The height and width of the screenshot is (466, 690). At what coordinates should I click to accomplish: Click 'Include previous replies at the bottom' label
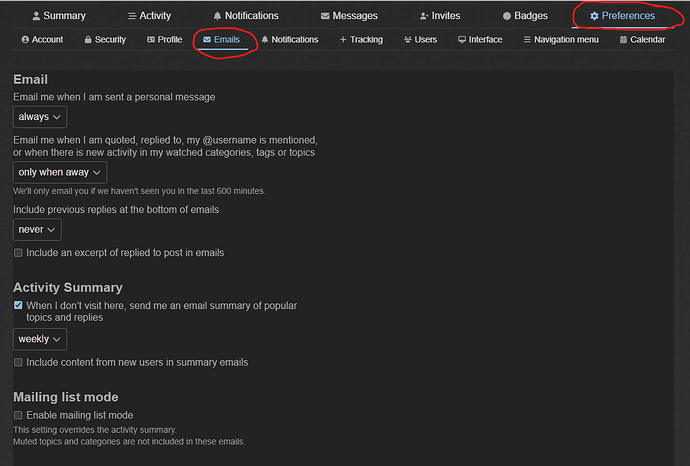pos(116,210)
